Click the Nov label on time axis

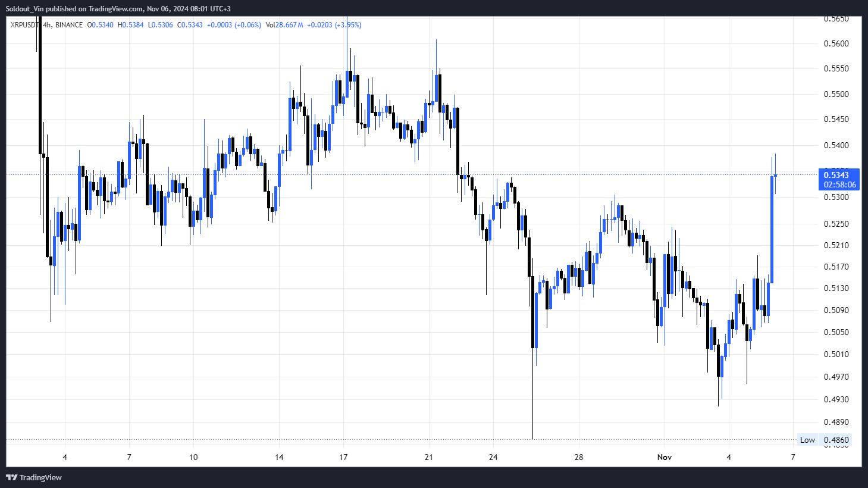[x=665, y=457]
